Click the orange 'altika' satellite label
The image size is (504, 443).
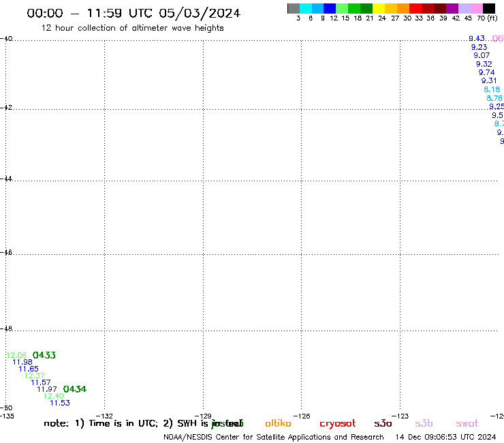click(278, 423)
